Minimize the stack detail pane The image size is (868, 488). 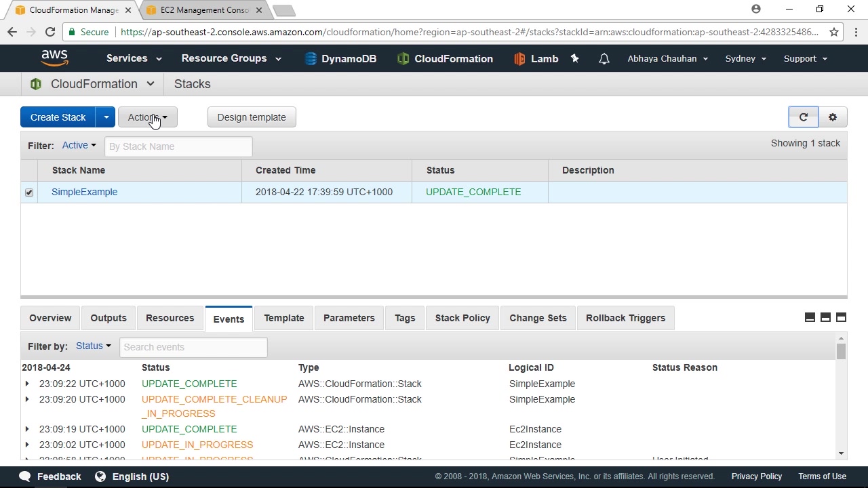pos(810,317)
